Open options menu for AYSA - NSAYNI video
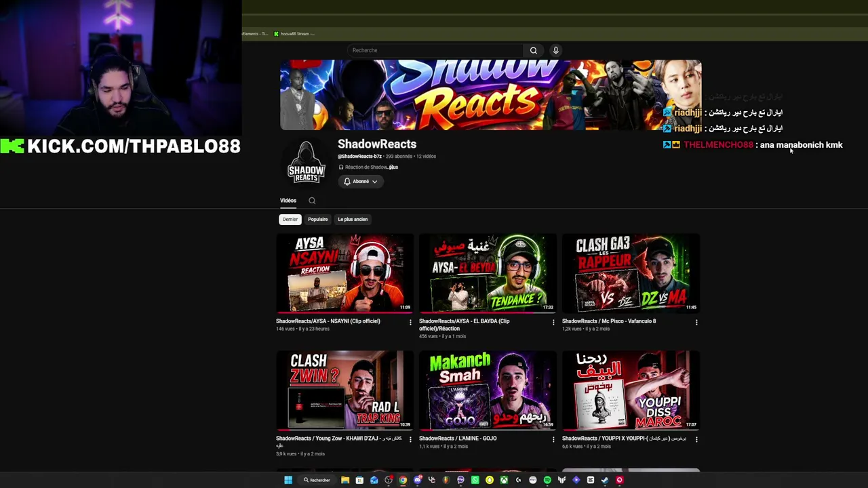This screenshot has width=868, height=488. pyautogui.click(x=410, y=323)
